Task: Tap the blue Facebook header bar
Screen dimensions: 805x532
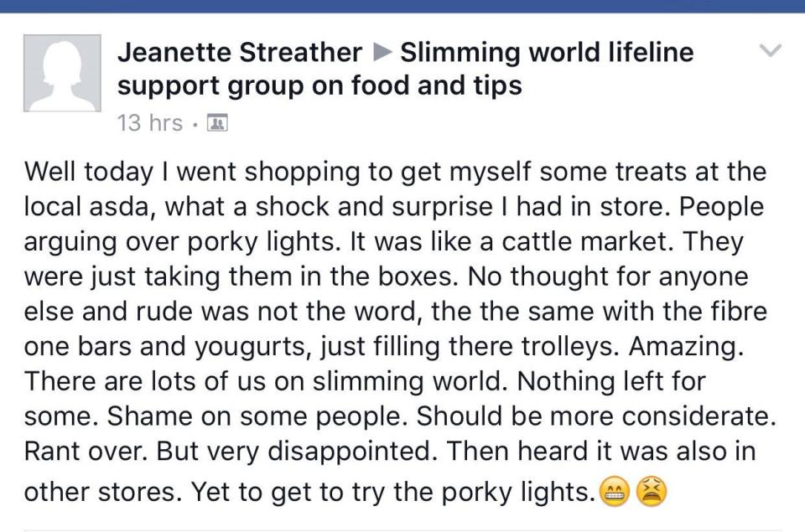Action: click(x=402, y=6)
